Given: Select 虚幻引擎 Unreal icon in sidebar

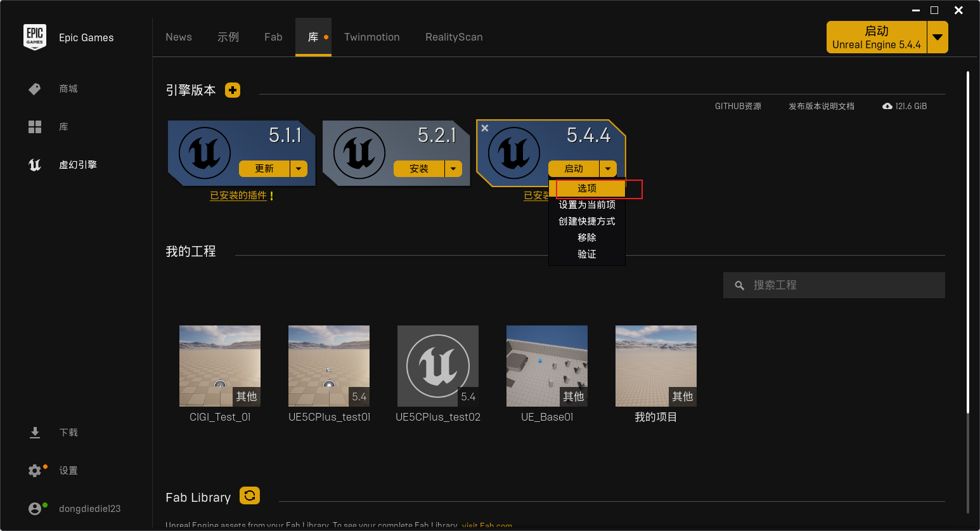Looking at the screenshot, I should [x=35, y=165].
